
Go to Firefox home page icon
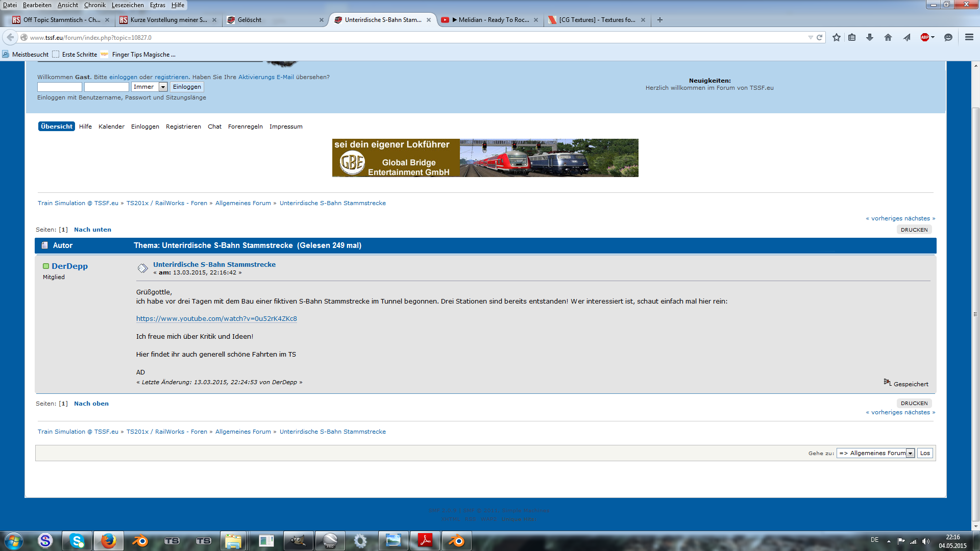(888, 37)
